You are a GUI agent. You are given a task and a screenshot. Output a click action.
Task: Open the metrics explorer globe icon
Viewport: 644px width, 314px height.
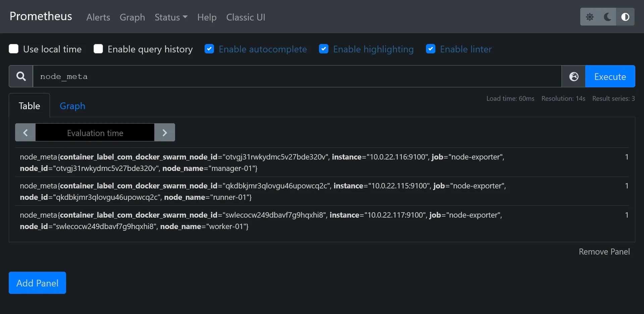(574, 77)
